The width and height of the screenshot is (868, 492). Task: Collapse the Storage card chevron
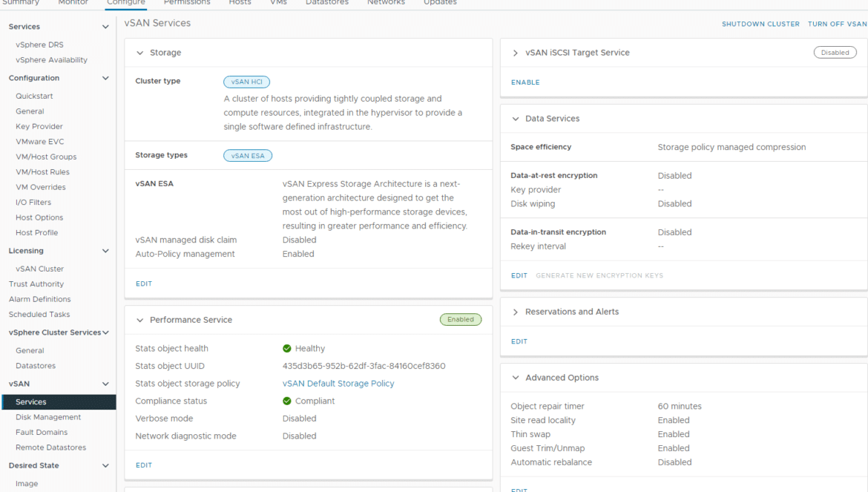(140, 53)
